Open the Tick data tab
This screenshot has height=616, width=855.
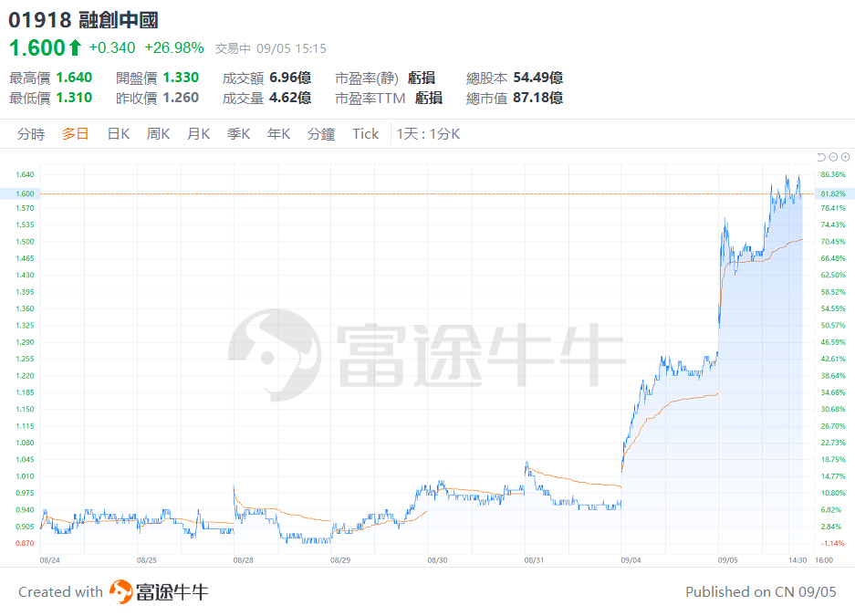365,134
